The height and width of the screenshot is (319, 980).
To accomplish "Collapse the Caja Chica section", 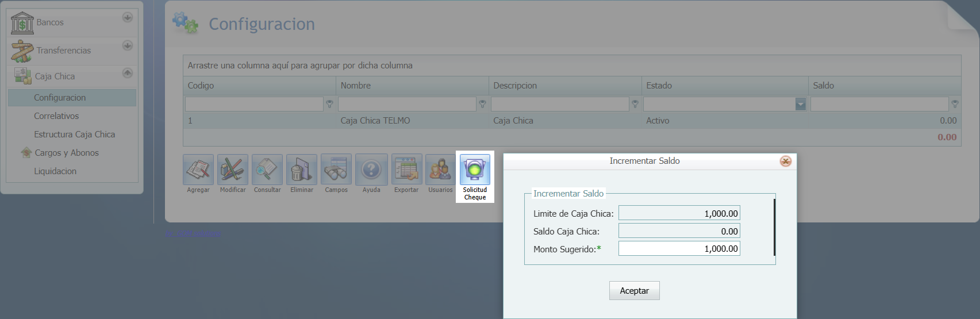I will point(128,73).
